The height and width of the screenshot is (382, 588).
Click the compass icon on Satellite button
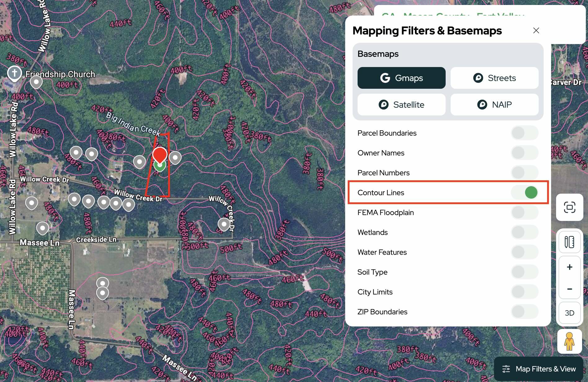[384, 105]
